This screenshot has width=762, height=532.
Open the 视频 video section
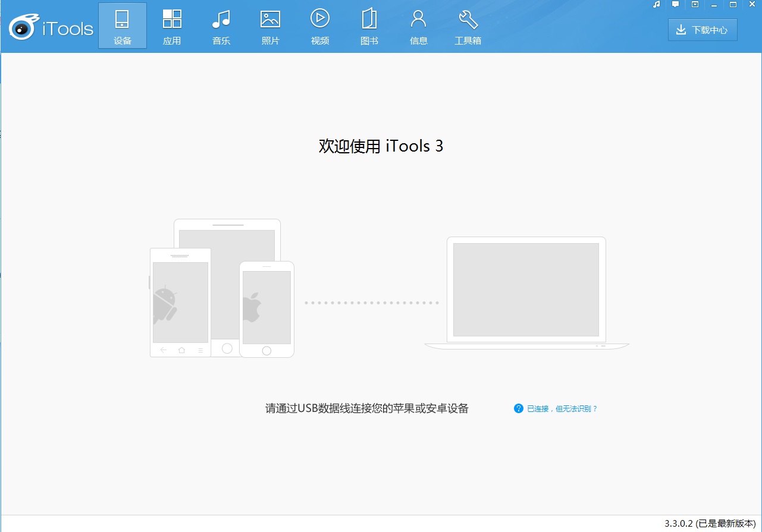coord(320,26)
